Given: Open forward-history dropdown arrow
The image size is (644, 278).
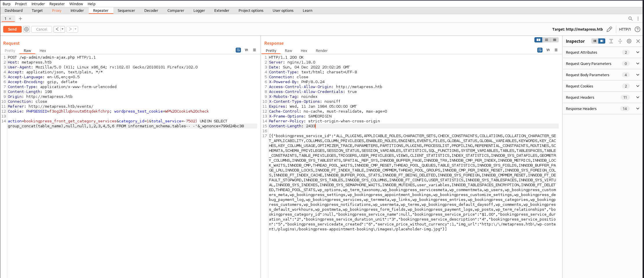Looking at the screenshot, I should 75,29.
